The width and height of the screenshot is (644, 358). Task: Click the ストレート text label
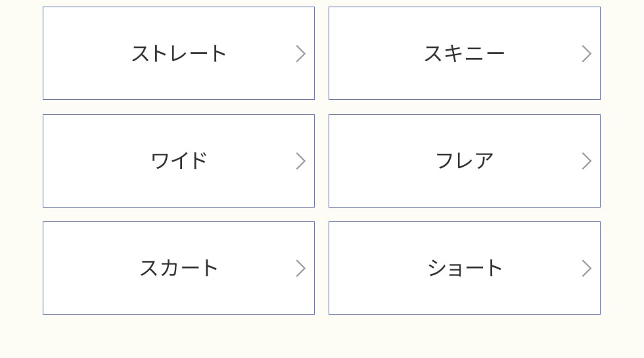179,53
